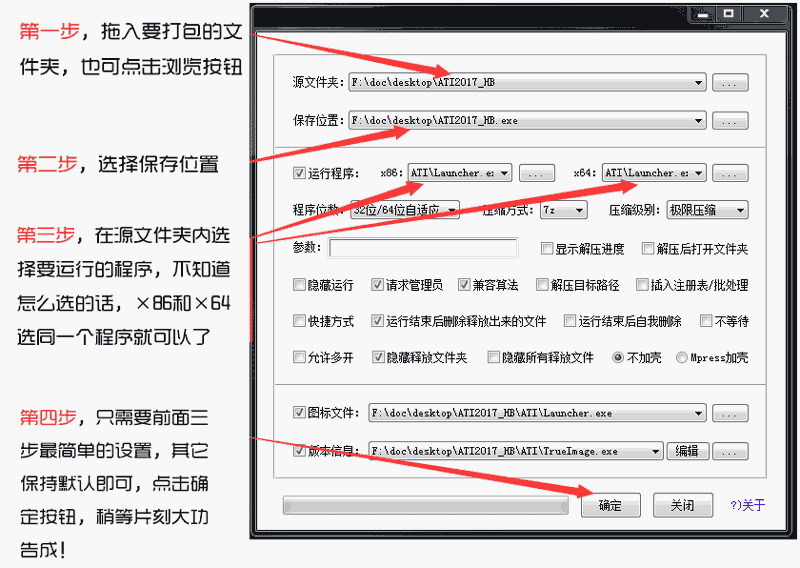This screenshot has width=800, height=568.
Task: Toggle the 版本信息 checkbox
Action: 299,451
